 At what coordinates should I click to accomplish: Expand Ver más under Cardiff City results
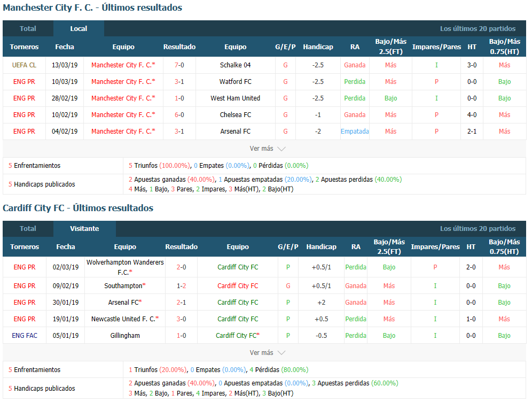268,353
